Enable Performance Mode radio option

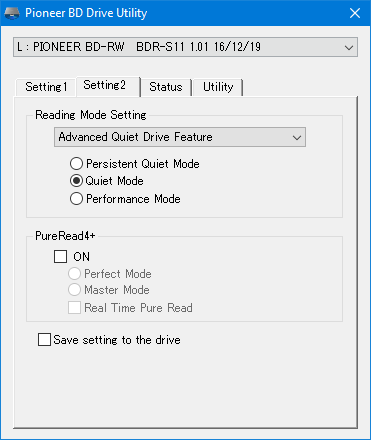pyautogui.click(x=76, y=199)
